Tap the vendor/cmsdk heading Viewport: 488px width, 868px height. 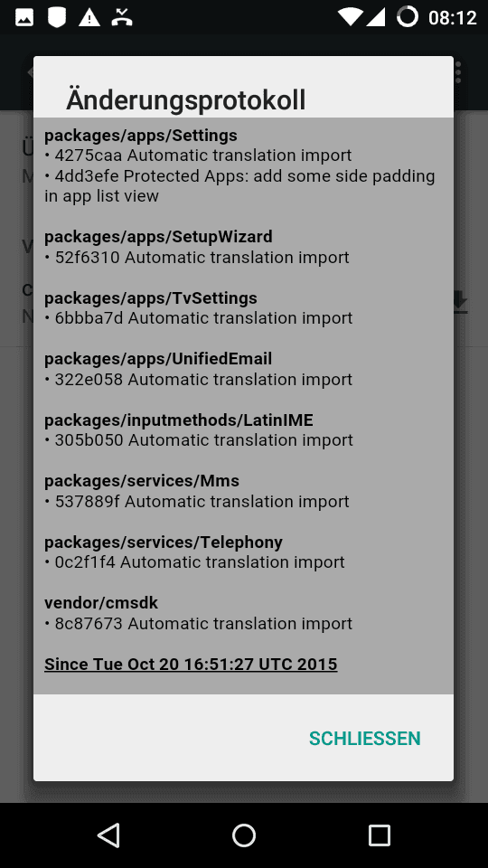pos(101,602)
